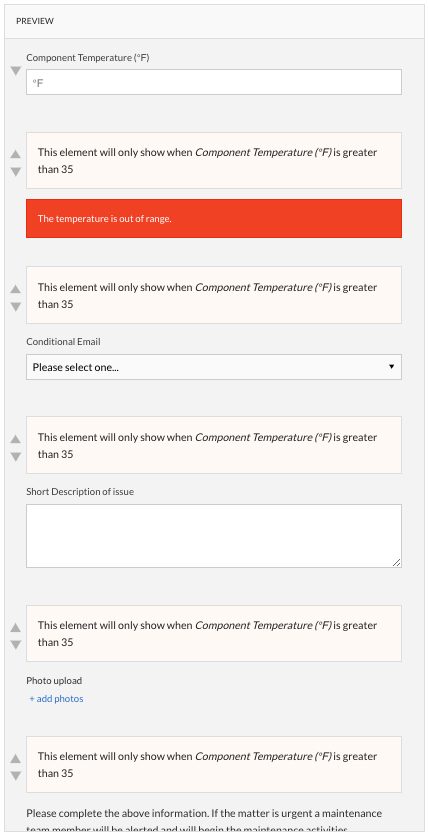Select the red 'The temperature is out of range.' banner
This screenshot has width=429, height=837.
coord(214,218)
